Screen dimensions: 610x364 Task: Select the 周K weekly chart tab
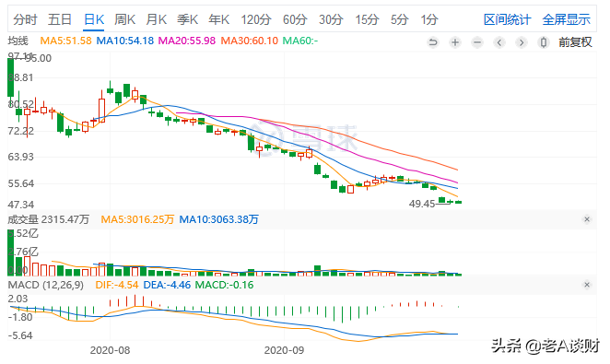pos(124,19)
